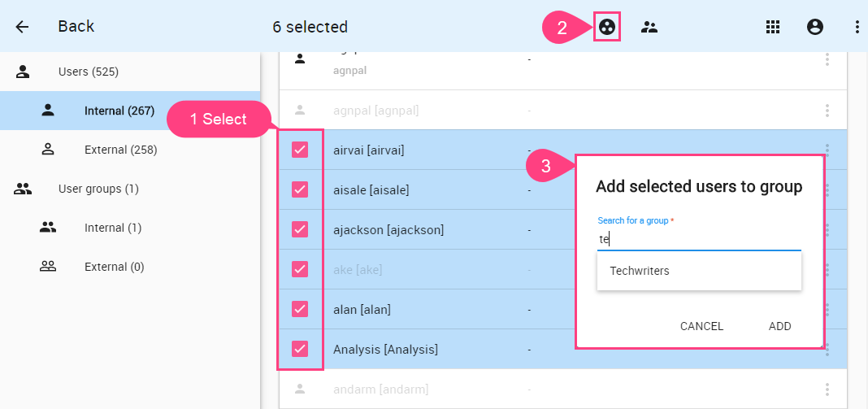Expand User groups (1) in sidebar
Viewport: 868px width, 409px height.
coord(98,189)
